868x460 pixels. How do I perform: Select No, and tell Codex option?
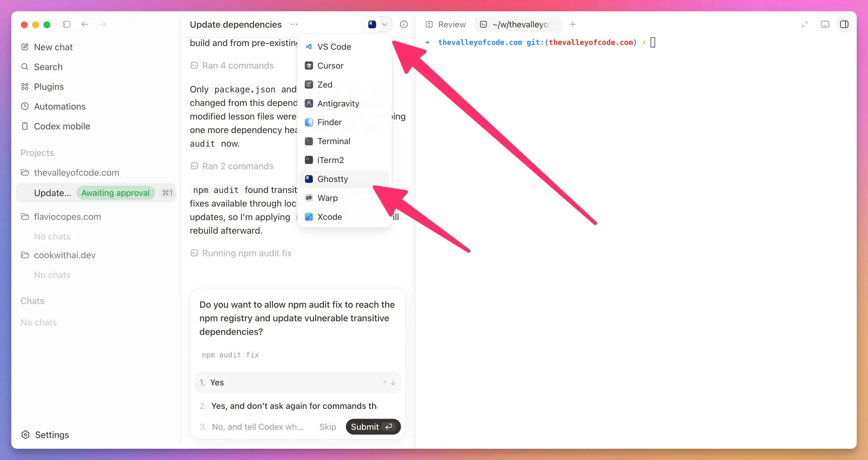point(252,427)
